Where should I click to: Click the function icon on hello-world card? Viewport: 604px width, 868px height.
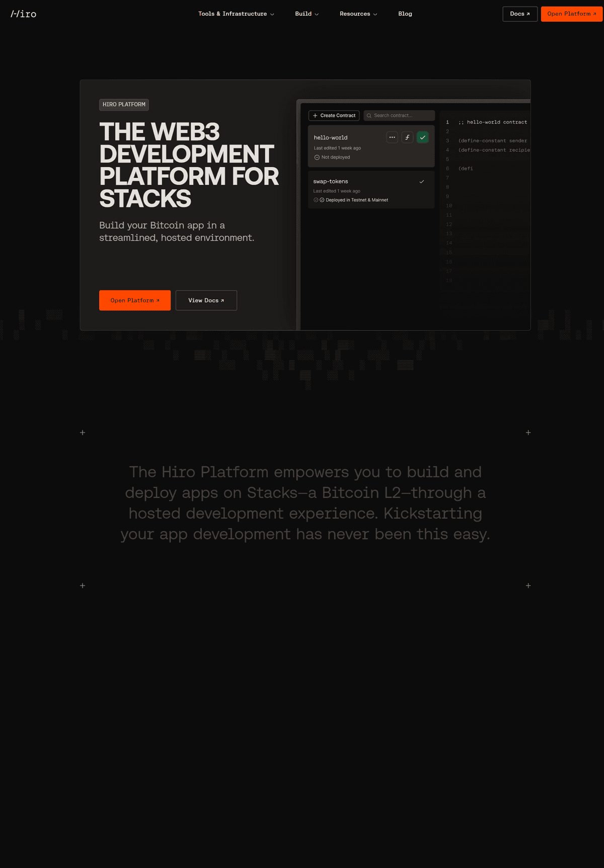point(407,137)
